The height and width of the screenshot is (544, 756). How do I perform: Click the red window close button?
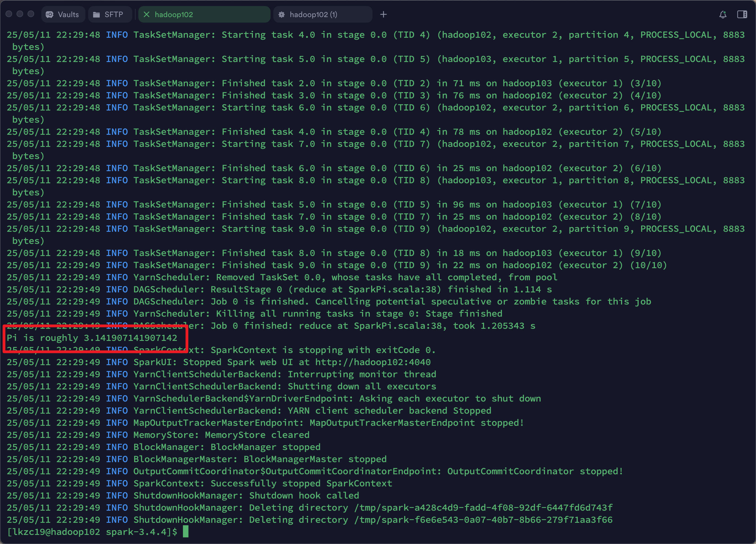pos(9,14)
